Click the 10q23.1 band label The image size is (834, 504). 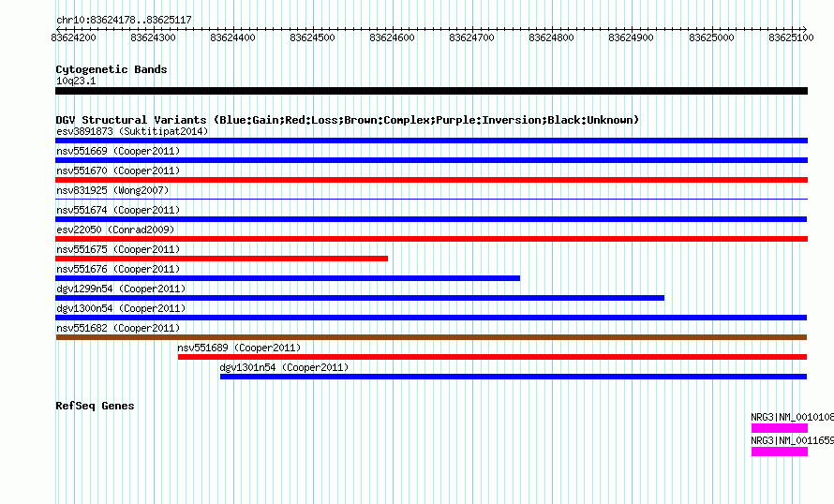[x=76, y=81]
